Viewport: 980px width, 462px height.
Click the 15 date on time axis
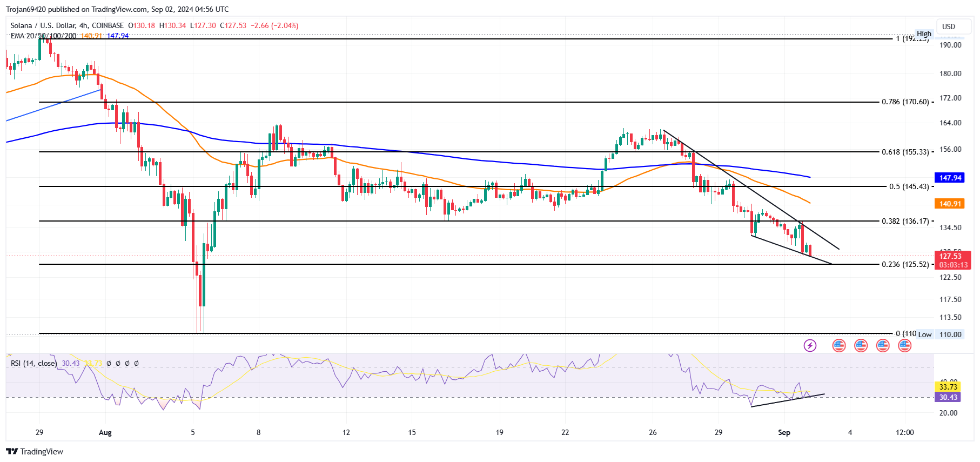pyautogui.click(x=412, y=432)
